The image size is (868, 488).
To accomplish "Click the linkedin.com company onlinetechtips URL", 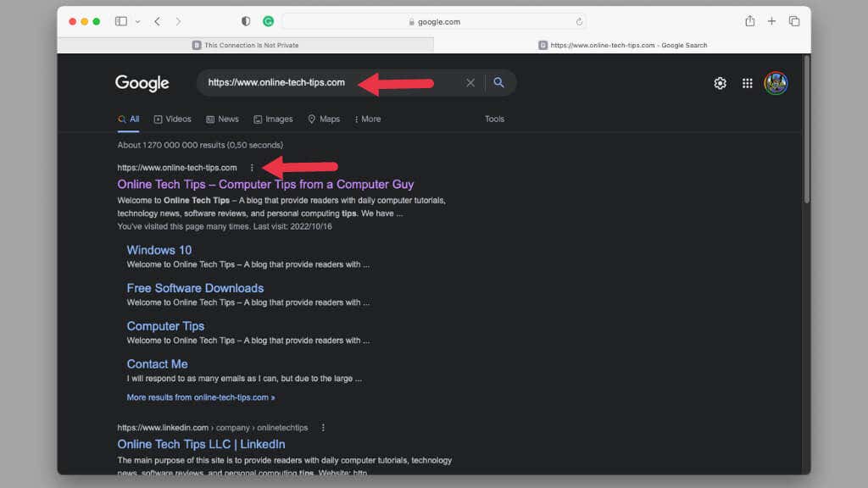I will coord(213,428).
